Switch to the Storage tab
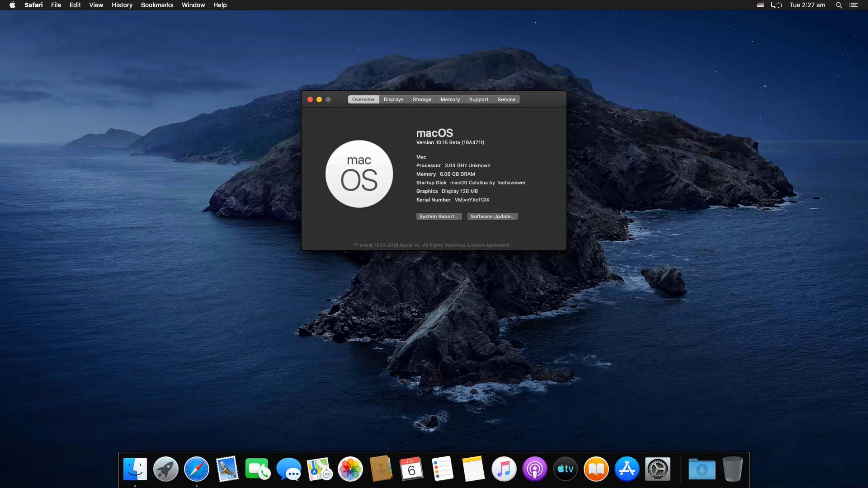868x488 pixels. [422, 99]
